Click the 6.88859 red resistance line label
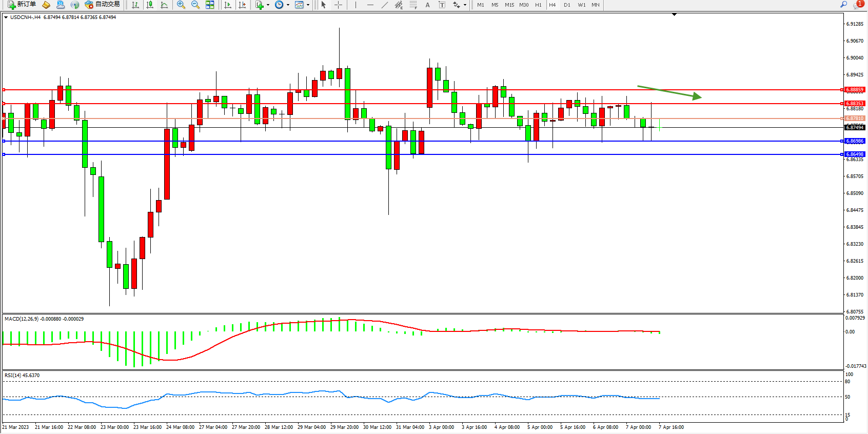Viewport: 868px width, 434px height. (855, 90)
